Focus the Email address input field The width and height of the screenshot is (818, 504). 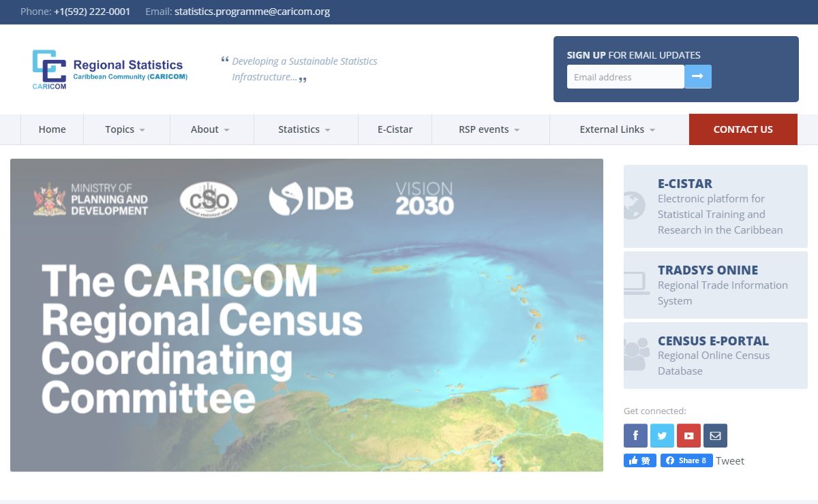coord(625,77)
